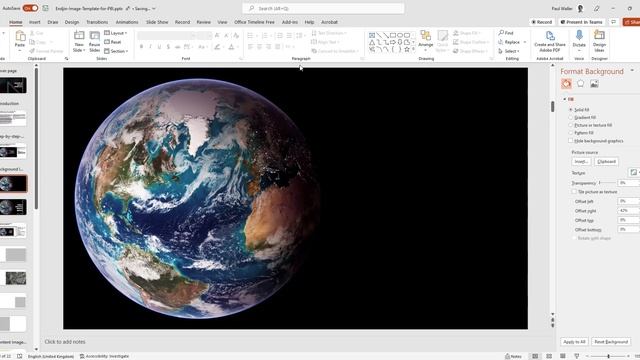
Task: Select oval shape in shapes gallery
Action: click(x=400, y=36)
